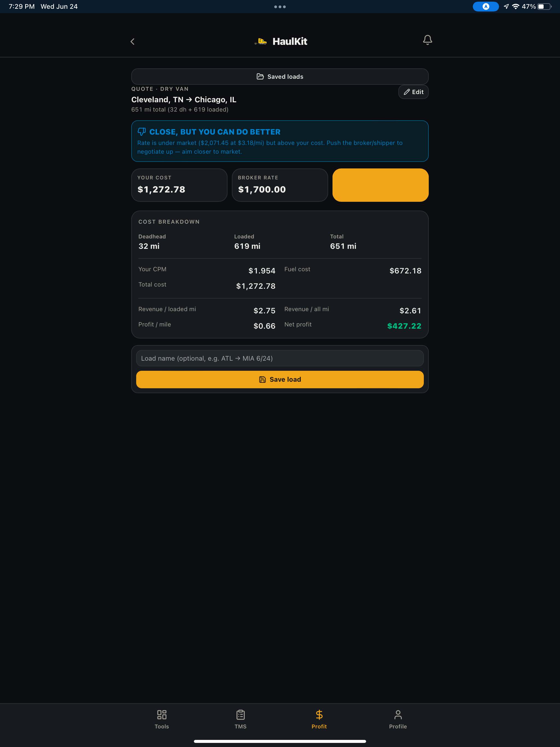Tap the Total 651 mi value

tap(343, 246)
